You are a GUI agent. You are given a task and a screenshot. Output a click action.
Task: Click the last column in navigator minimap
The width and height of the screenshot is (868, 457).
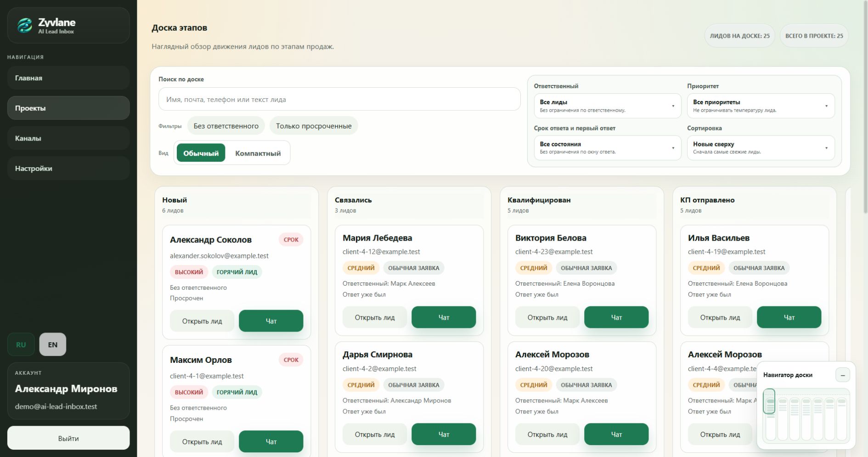coord(841,419)
